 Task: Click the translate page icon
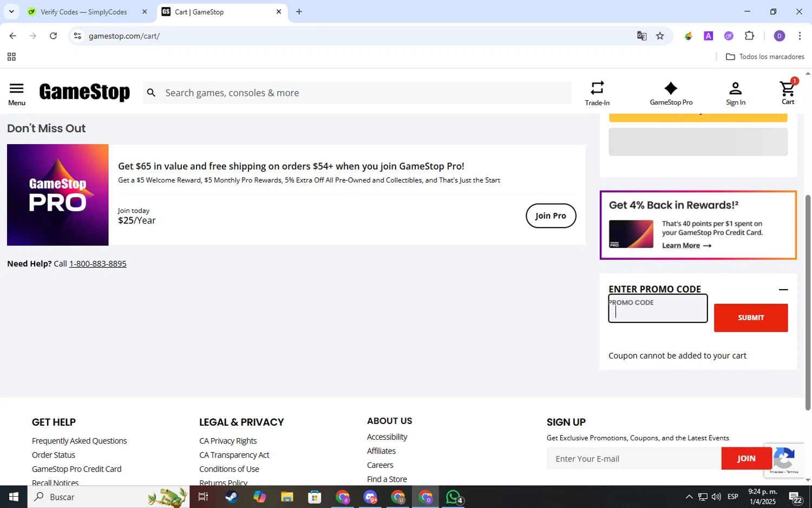(x=642, y=36)
